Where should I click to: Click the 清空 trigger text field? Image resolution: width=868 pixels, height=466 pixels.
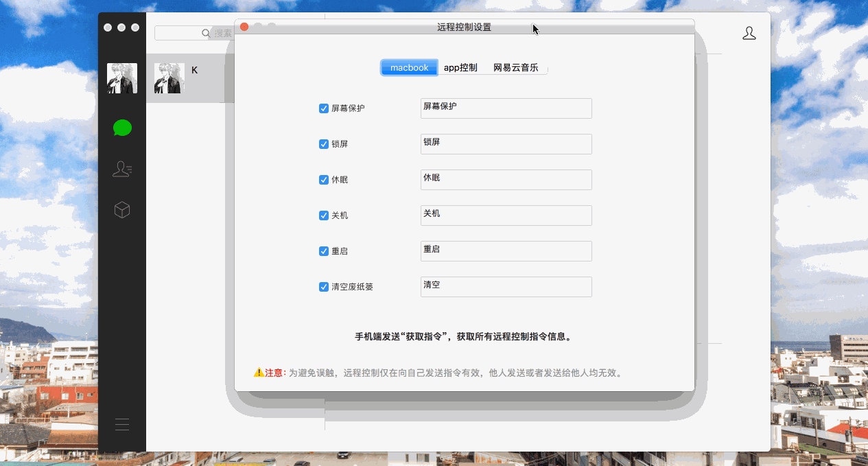click(x=506, y=287)
